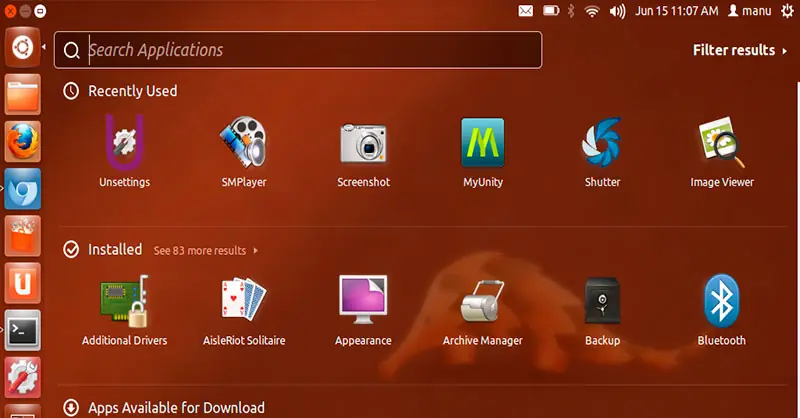The image size is (800, 418).
Task: Open the Screenshot camera app
Action: (363, 151)
